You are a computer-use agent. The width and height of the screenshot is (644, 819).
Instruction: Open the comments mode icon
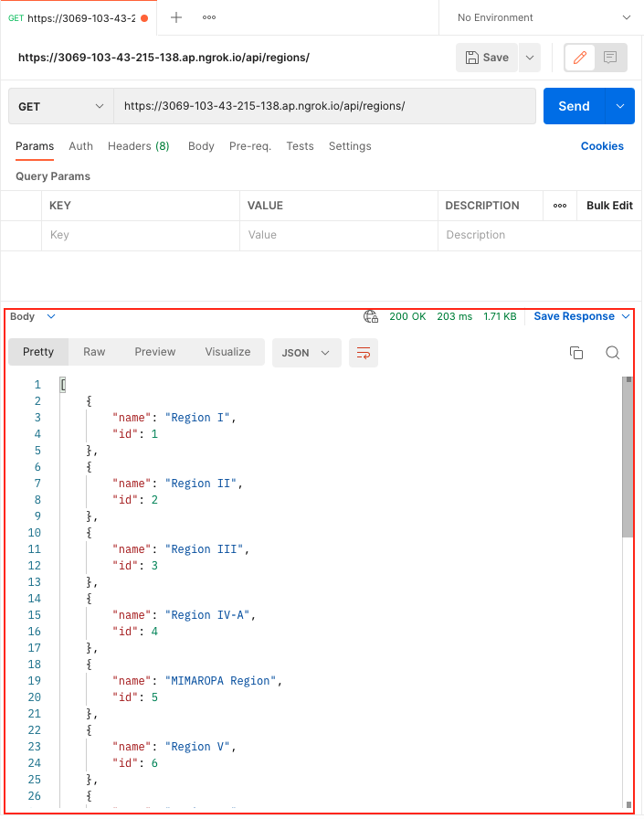[610, 58]
